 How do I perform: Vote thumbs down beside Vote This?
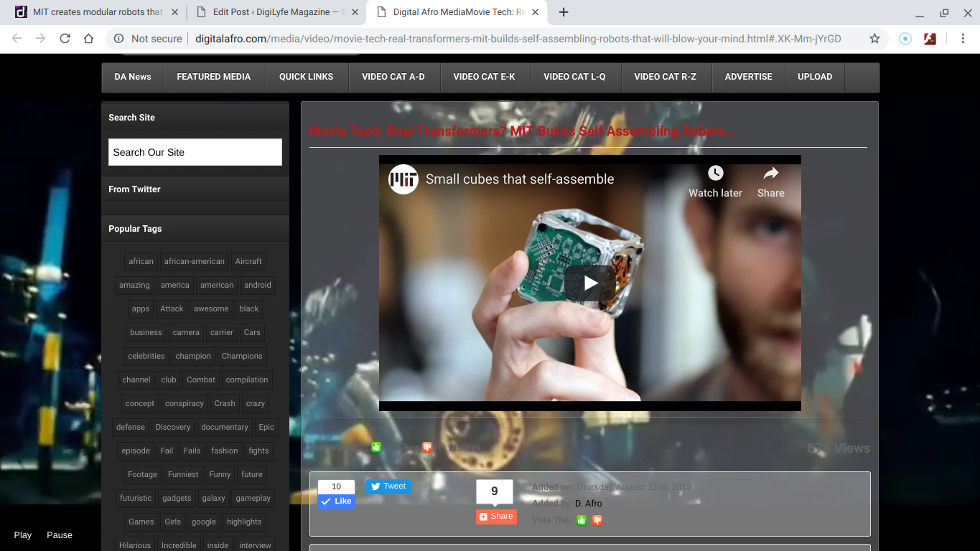coord(597,520)
